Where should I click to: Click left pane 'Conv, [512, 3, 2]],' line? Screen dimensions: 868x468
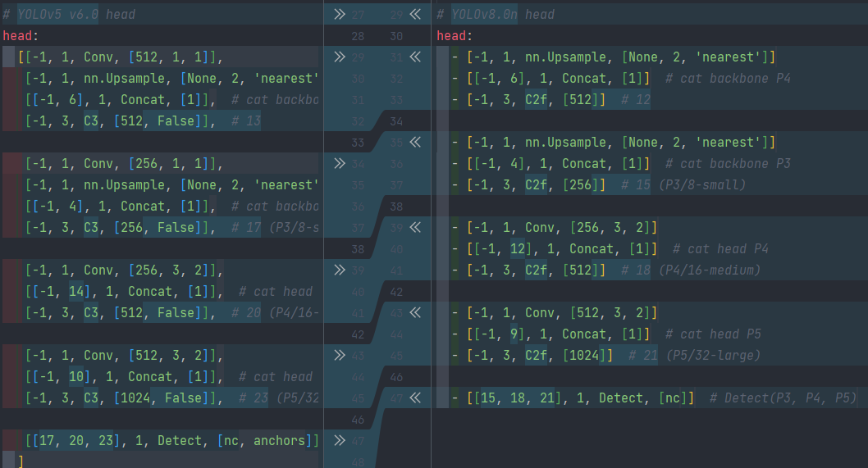(x=124, y=355)
